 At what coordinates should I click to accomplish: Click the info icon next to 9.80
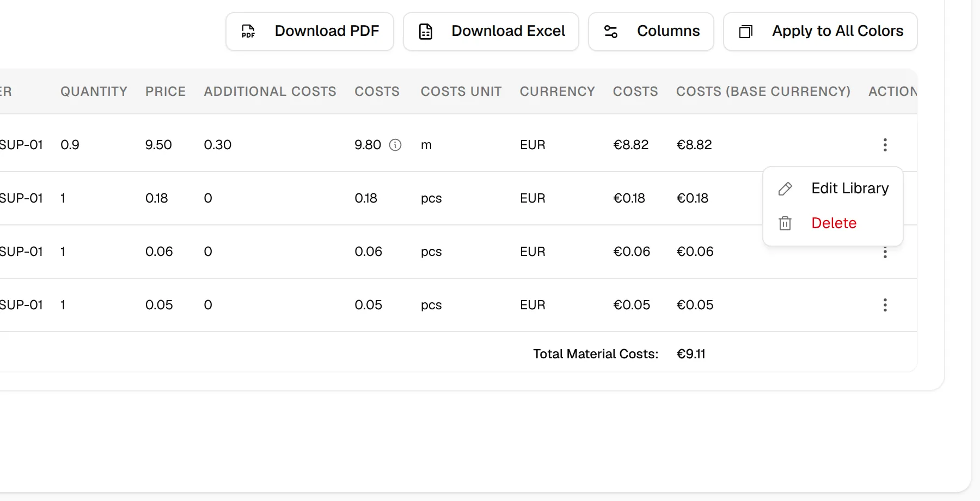coord(395,145)
